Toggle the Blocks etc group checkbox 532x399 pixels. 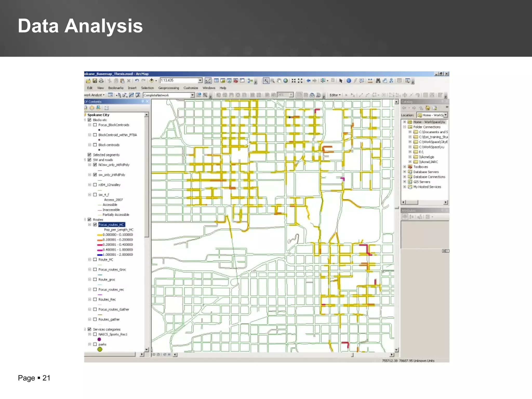click(89, 120)
